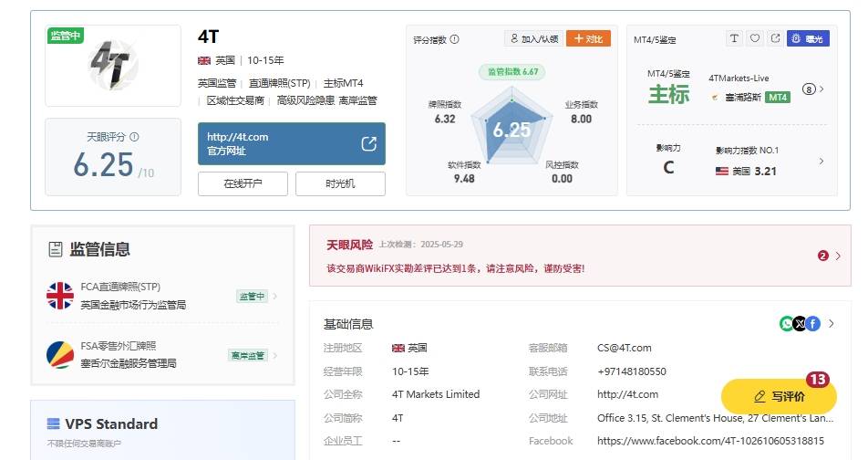Image resolution: width=868 pixels, height=460 pixels.
Task: Click the 公司网址 http://4t.com link
Action: (x=627, y=394)
